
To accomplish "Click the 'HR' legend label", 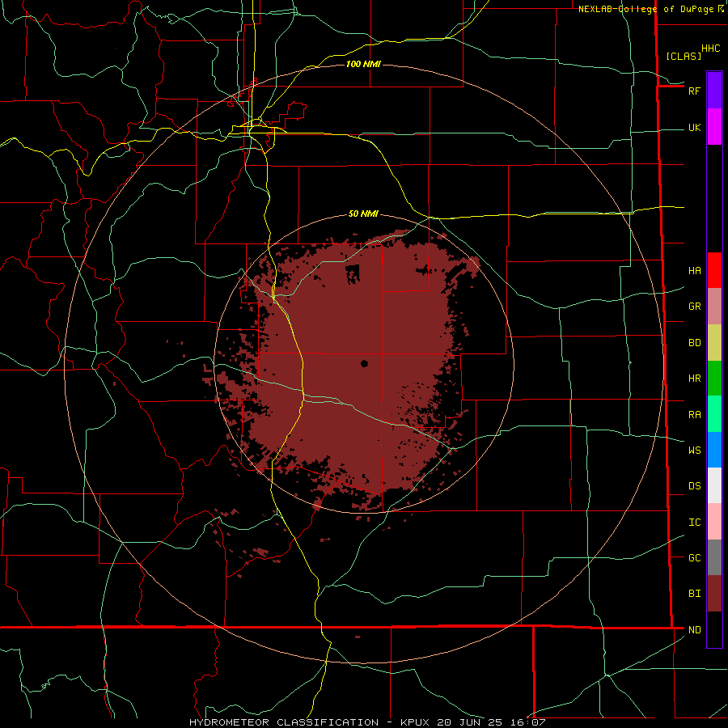I will point(694,379).
